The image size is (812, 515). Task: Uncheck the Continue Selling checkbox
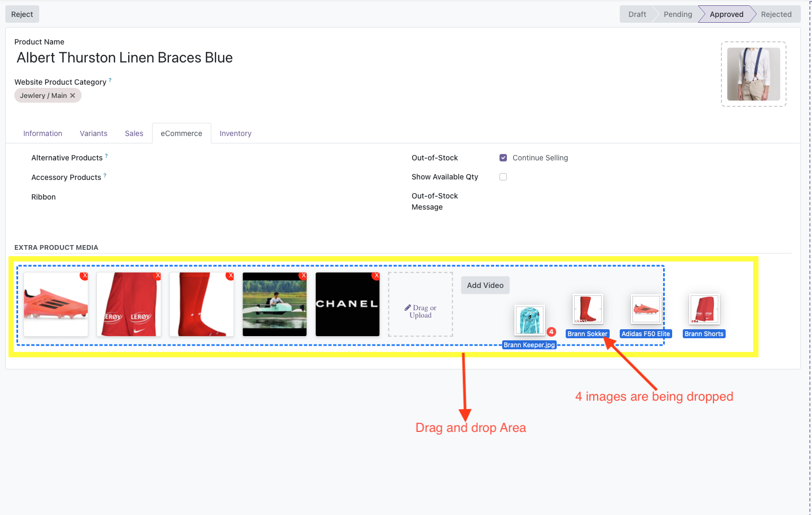click(503, 158)
